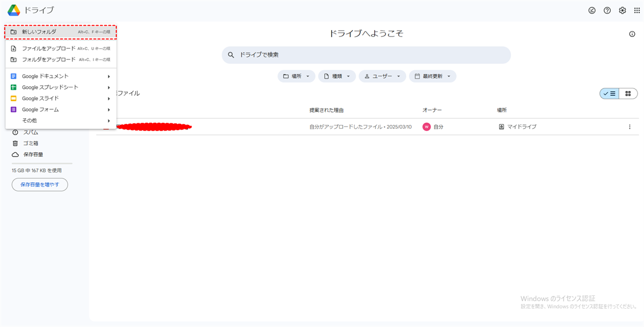Click the My Drive location icon in row
This screenshot has width=644, height=327.
pyautogui.click(x=501, y=127)
